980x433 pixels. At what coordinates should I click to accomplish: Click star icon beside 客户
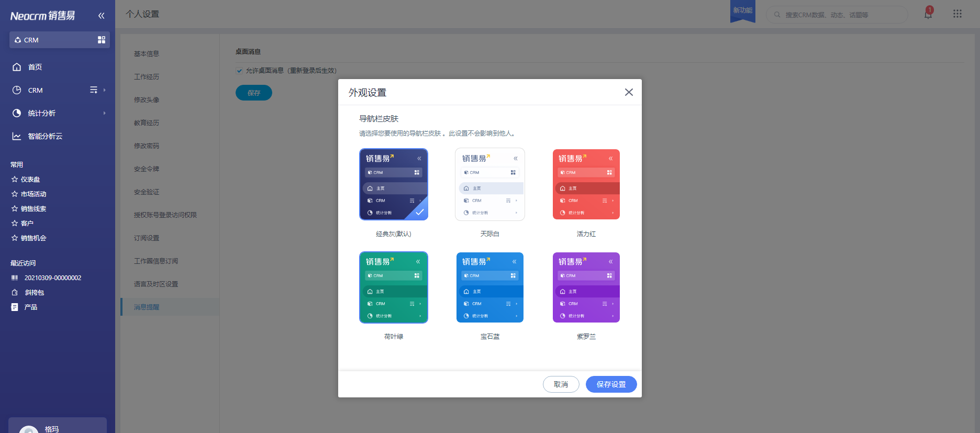coord(15,223)
